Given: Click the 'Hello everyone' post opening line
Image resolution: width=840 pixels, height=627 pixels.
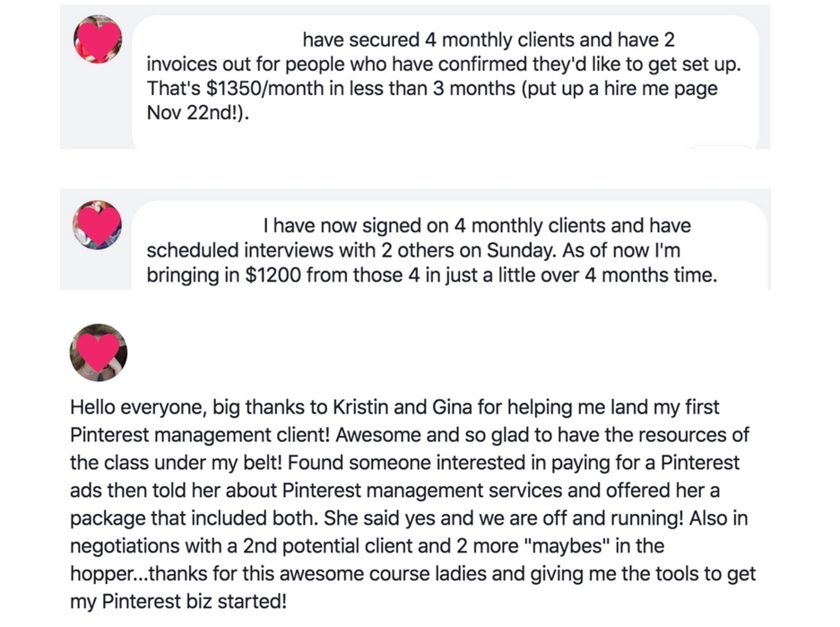Looking at the screenshot, I should (x=394, y=407).
